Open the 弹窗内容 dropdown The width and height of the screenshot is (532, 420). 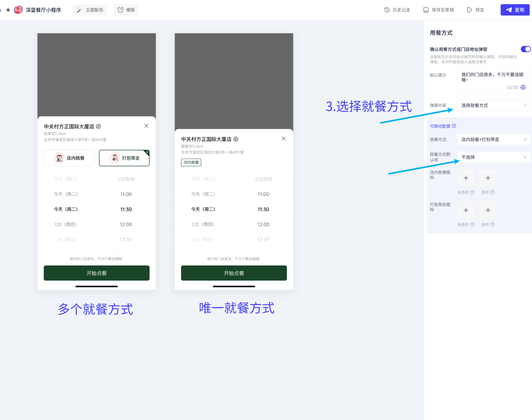coord(494,105)
